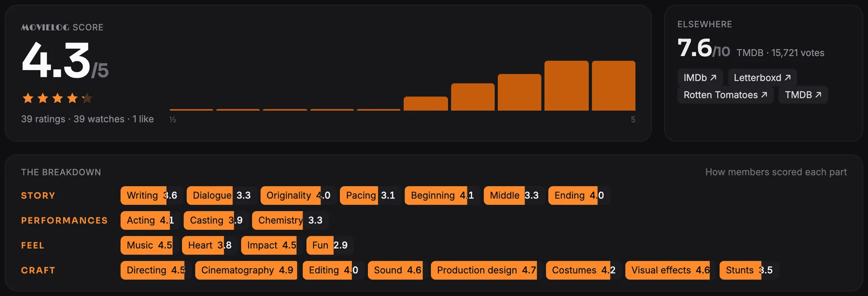Click the THE BREAKDOWN heading
Image resolution: width=868 pixels, height=296 pixels.
61,172
